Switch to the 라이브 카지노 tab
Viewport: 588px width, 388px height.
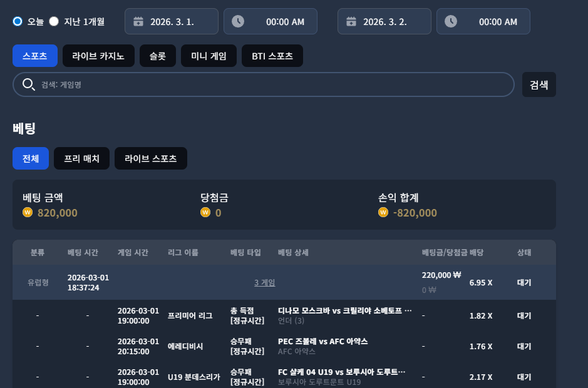pos(98,56)
